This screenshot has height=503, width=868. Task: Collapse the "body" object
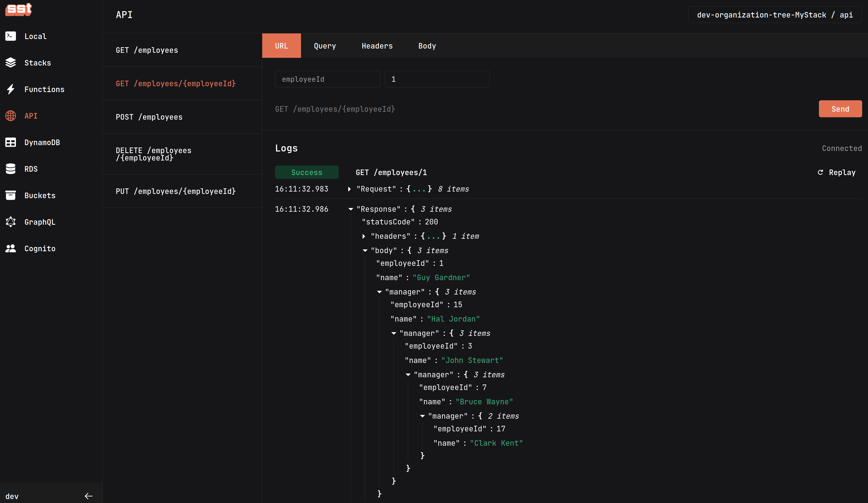(365, 251)
